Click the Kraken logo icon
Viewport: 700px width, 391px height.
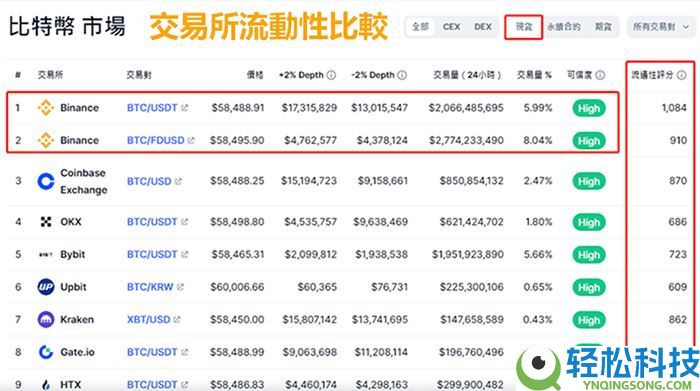pyautogui.click(x=46, y=320)
